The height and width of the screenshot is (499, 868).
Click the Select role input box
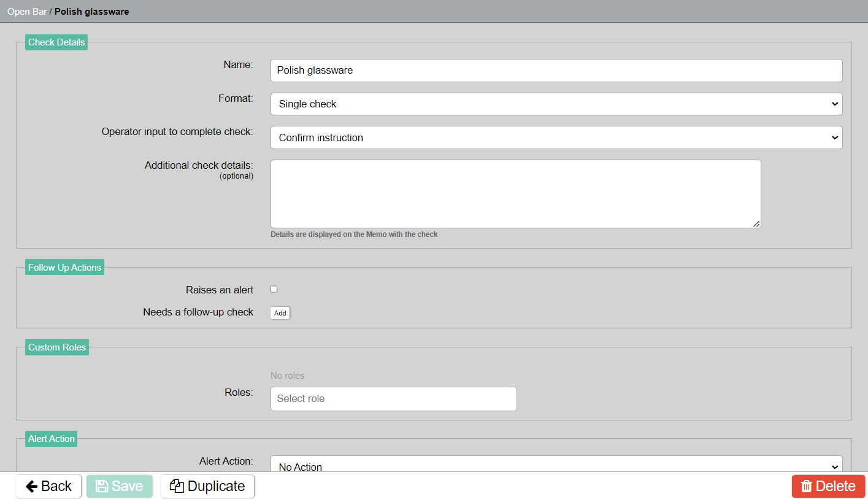(x=393, y=399)
